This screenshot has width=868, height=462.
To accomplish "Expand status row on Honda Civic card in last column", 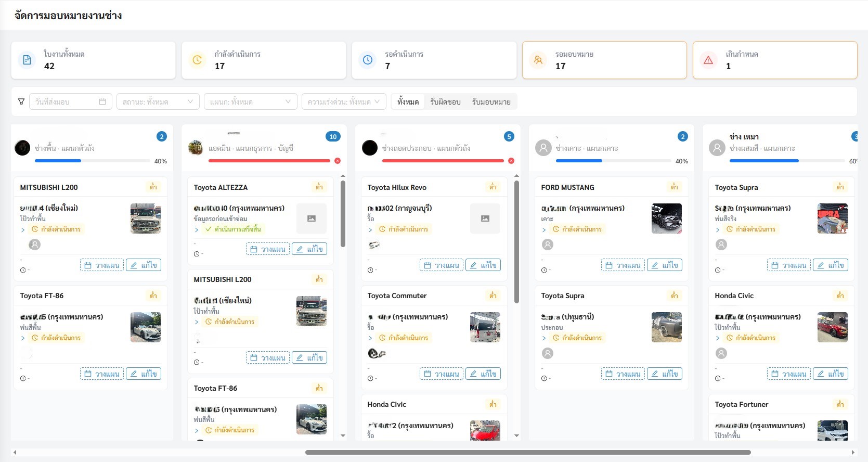I will [x=718, y=338].
